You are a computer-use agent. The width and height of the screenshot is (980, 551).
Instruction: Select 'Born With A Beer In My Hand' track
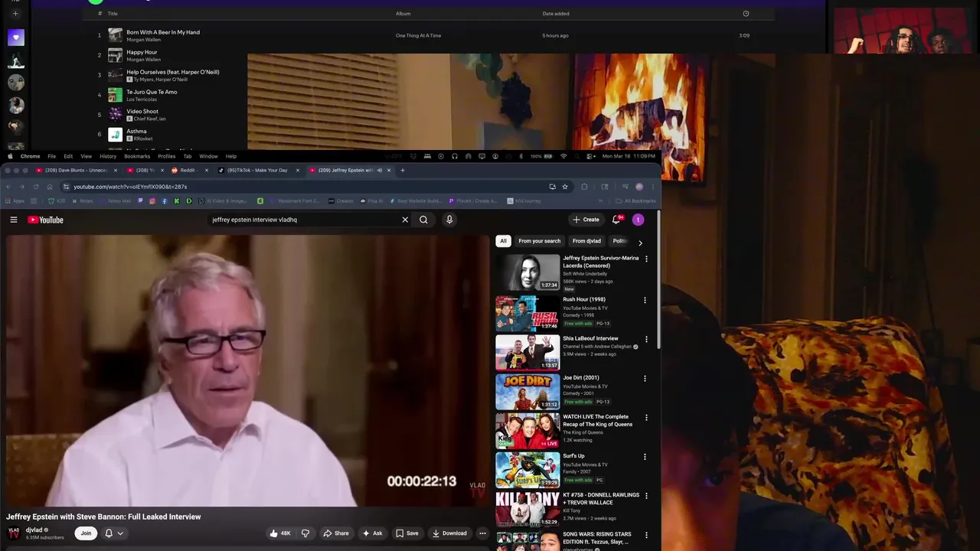[x=163, y=32]
